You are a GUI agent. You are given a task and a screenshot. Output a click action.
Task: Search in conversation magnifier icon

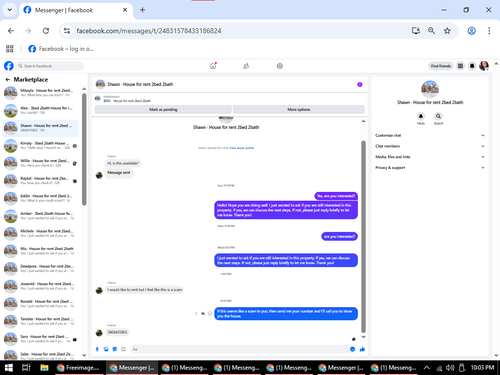(x=438, y=116)
